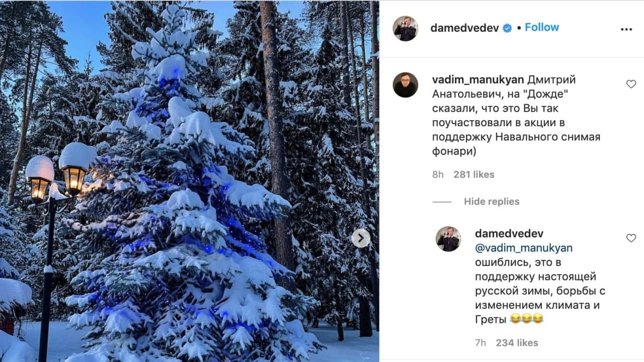Image resolution: width=644 pixels, height=362 pixels.
Task: Open vadim_manukyan's avatar picture
Action: [x=405, y=84]
